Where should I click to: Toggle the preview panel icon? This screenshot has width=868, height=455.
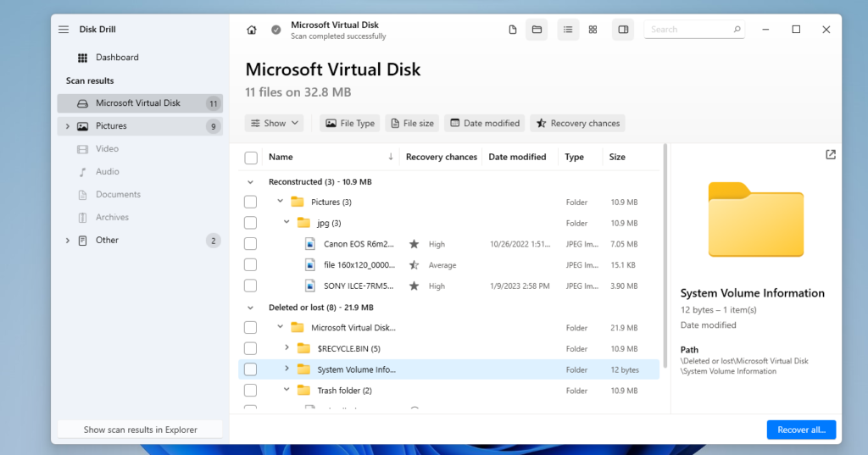[x=623, y=30]
